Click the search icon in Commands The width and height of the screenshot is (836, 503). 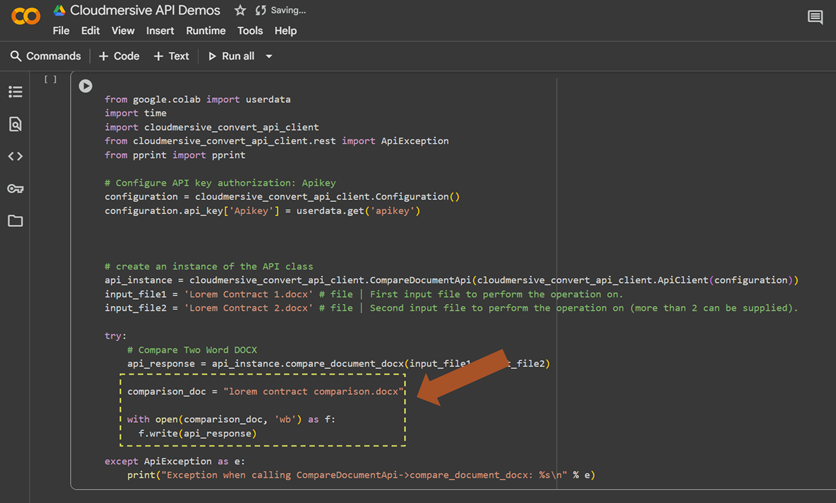pyautogui.click(x=16, y=56)
